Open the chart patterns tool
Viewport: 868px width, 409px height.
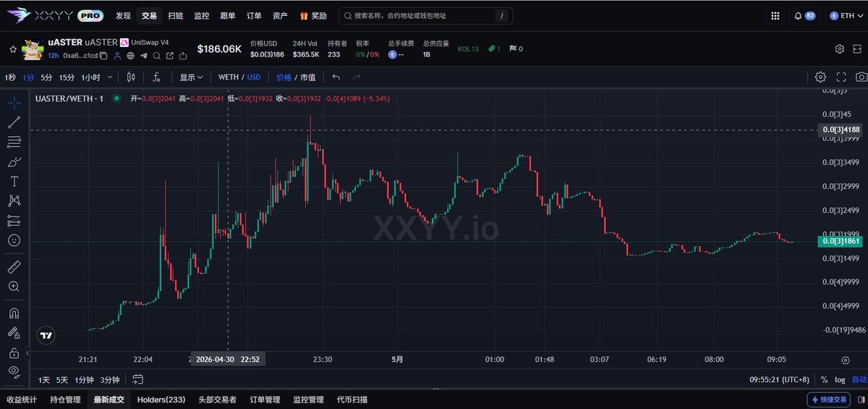[14, 201]
